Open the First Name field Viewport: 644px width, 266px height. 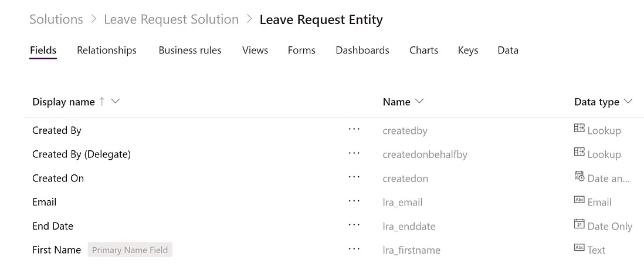[x=57, y=250]
